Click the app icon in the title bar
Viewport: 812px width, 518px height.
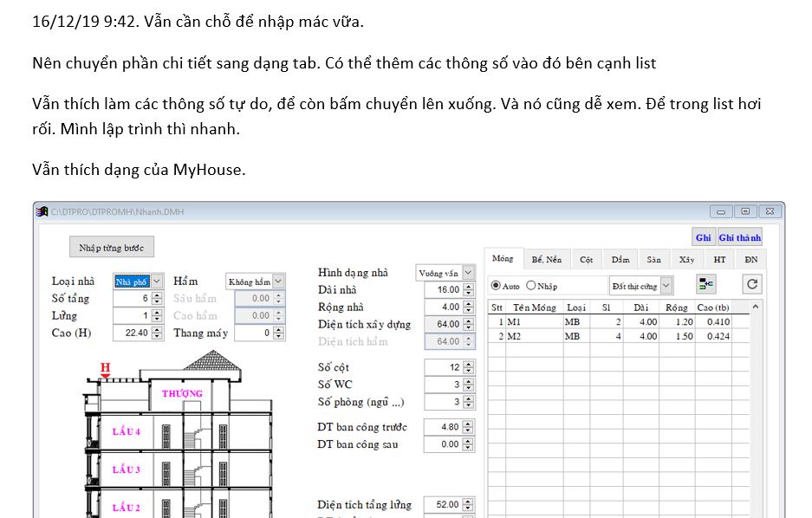click(42, 212)
